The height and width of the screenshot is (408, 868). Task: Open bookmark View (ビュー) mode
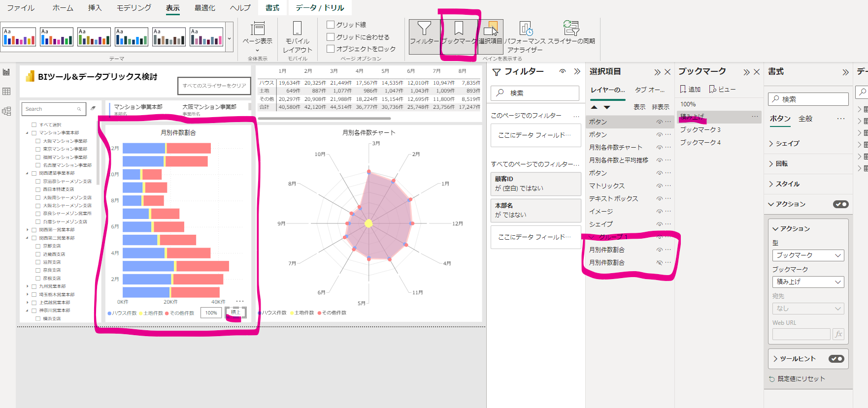(722, 89)
